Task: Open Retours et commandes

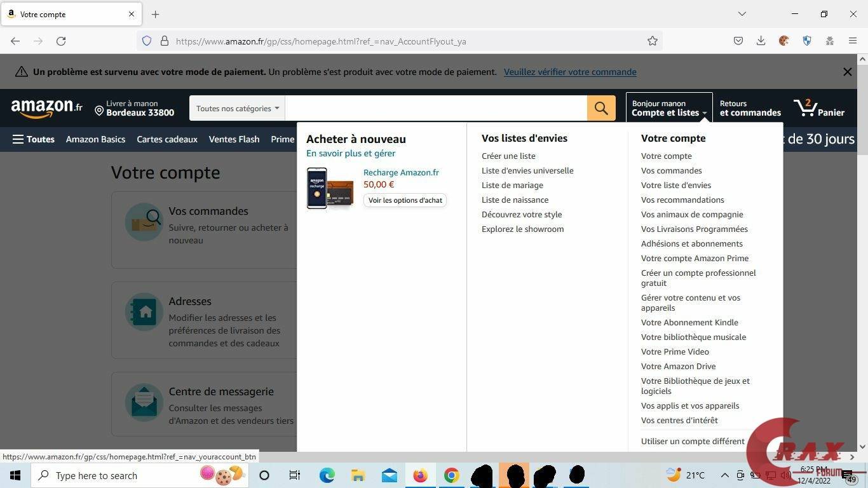Action: (750, 108)
